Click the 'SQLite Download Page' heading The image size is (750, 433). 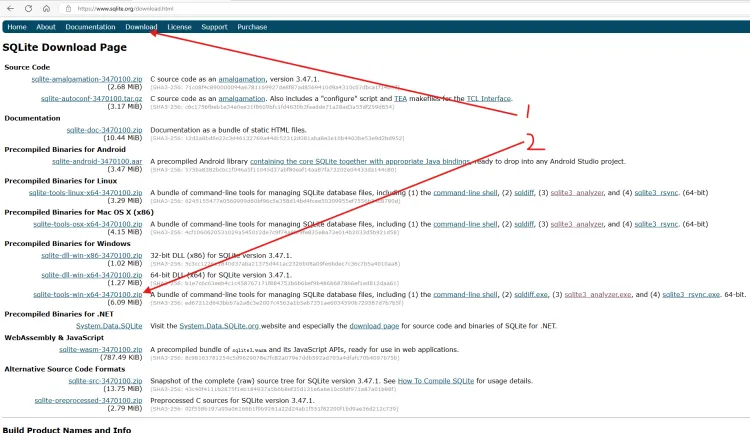coord(65,47)
